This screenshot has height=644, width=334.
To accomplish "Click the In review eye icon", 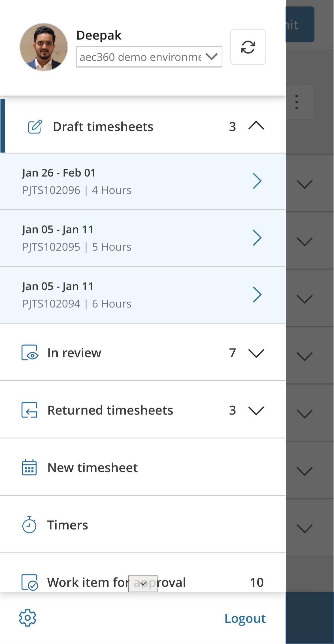I will pos(30,353).
